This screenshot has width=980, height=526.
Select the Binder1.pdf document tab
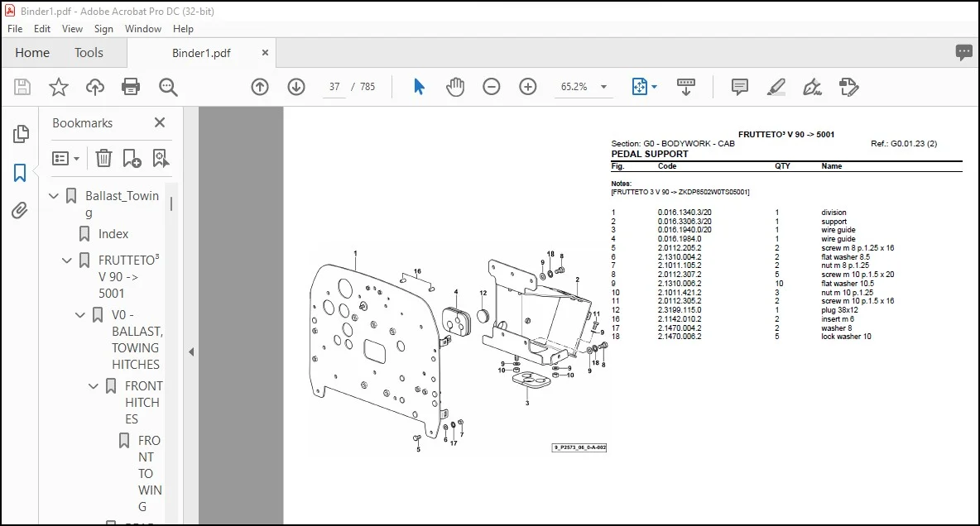pos(201,53)
